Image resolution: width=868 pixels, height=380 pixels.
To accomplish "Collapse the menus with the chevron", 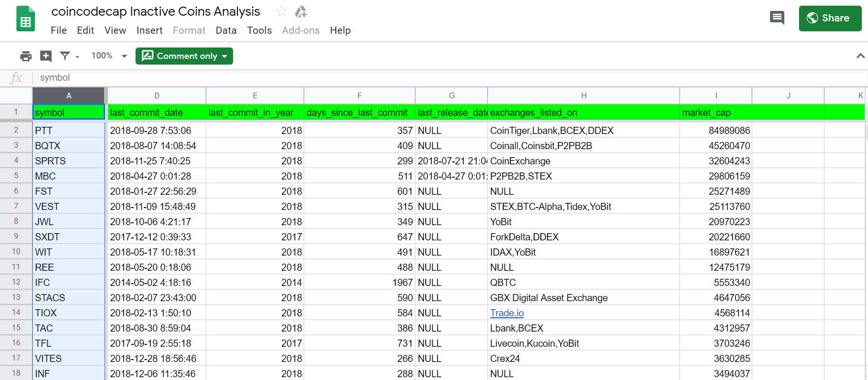I will [x=860, y=56].
